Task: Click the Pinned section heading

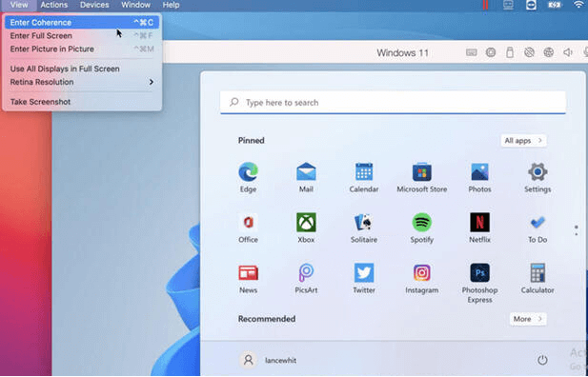Action: pyautogui.click(x=252, y=141)
